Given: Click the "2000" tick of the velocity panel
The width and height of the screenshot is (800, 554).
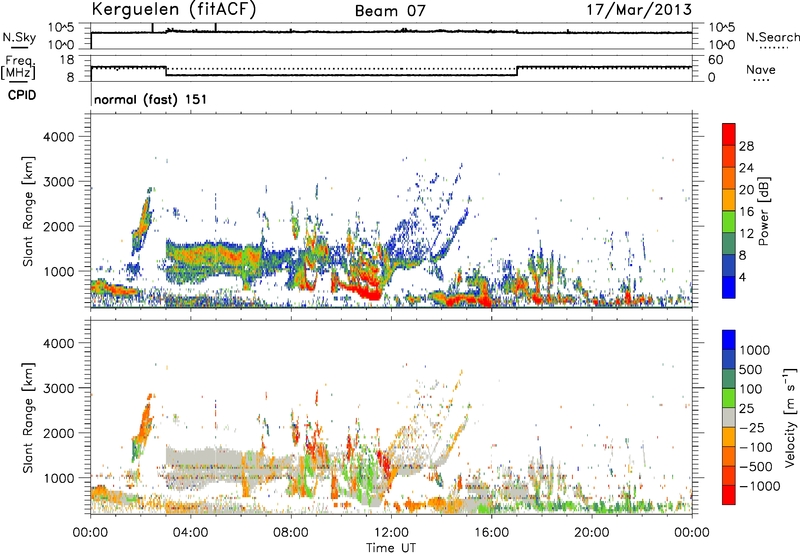Looking at the screenshot, I should pos(58,433).
